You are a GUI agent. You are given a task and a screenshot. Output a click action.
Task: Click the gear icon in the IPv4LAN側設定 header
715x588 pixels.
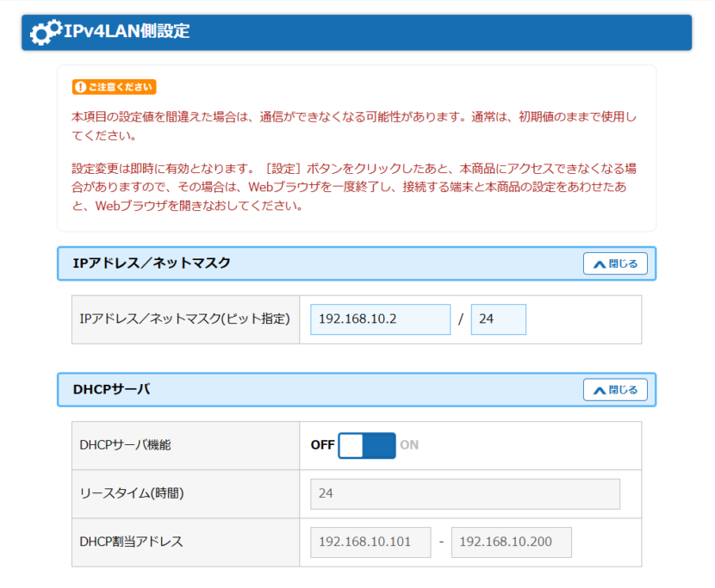[45, 33]
